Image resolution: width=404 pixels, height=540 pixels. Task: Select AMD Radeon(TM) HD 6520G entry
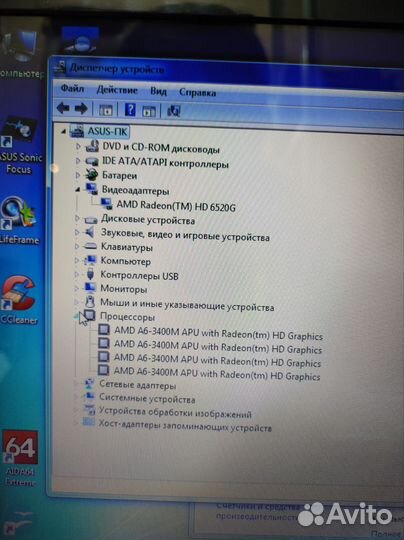pyautogui.click(x=176, y=206)
